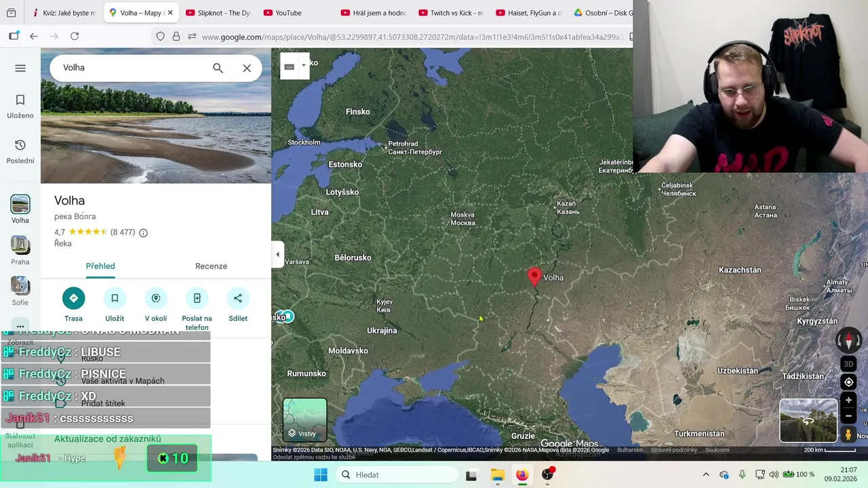The image size is (868, 488).
Task: Open Firefox from the taskbar
Action: point(522,475)
